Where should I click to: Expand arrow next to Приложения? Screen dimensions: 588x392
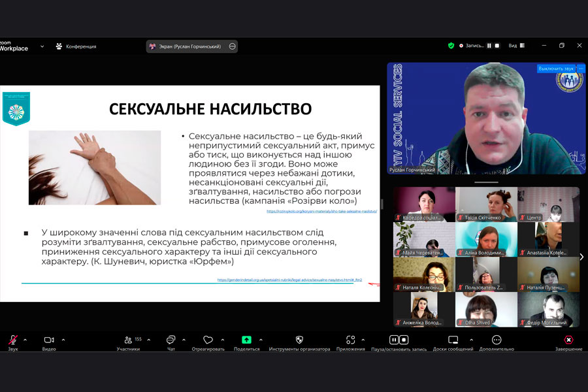[363, 340]
